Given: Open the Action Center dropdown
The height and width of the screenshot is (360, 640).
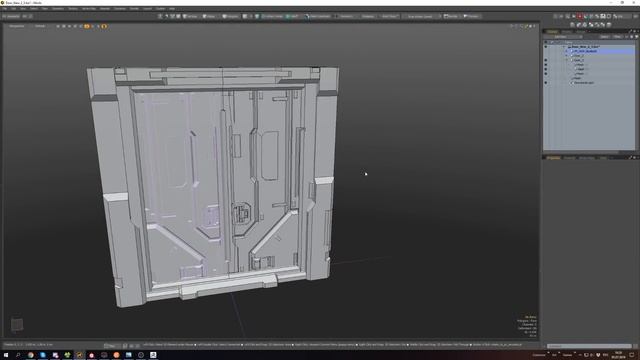Looking at the screenshot, I should (272, 16).
